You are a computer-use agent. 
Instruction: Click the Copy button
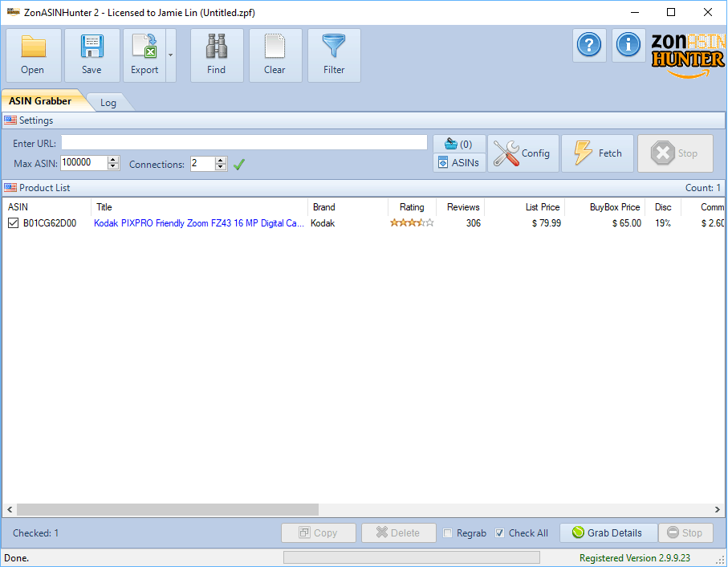[x=319, y=533]
